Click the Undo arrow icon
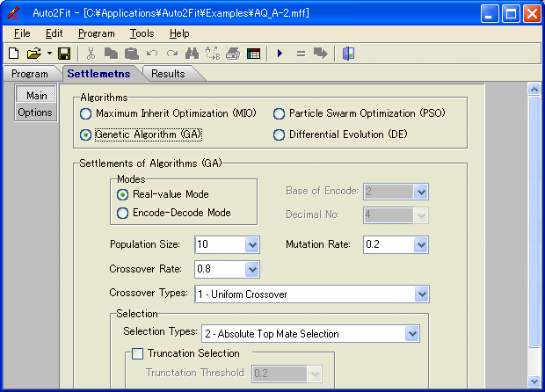 (152, 54)
